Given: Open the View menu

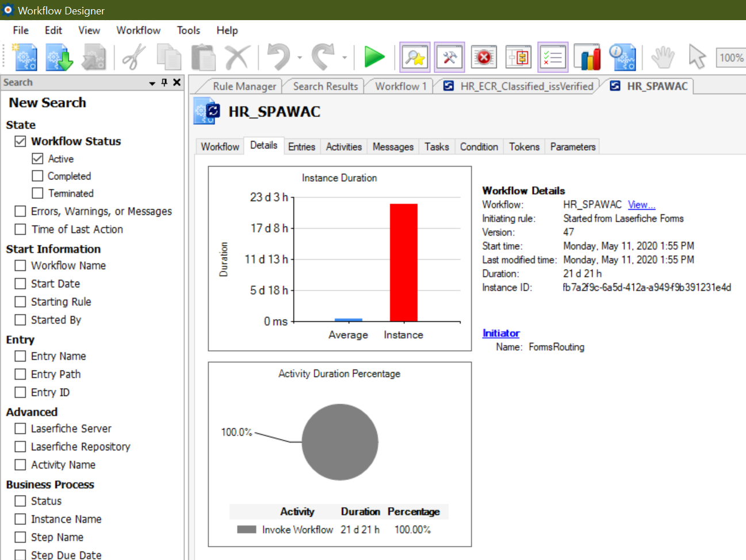Looking at the screenshot, I should [89, 30].
